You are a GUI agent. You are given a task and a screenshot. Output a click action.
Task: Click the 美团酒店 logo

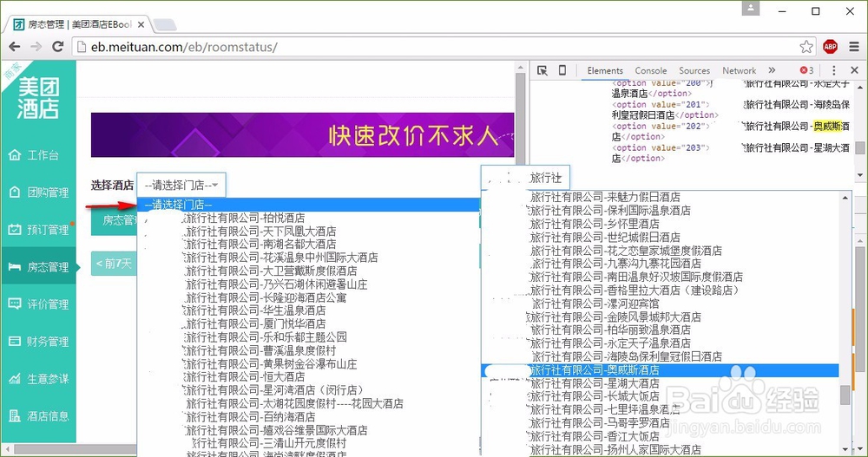point(38,98)
